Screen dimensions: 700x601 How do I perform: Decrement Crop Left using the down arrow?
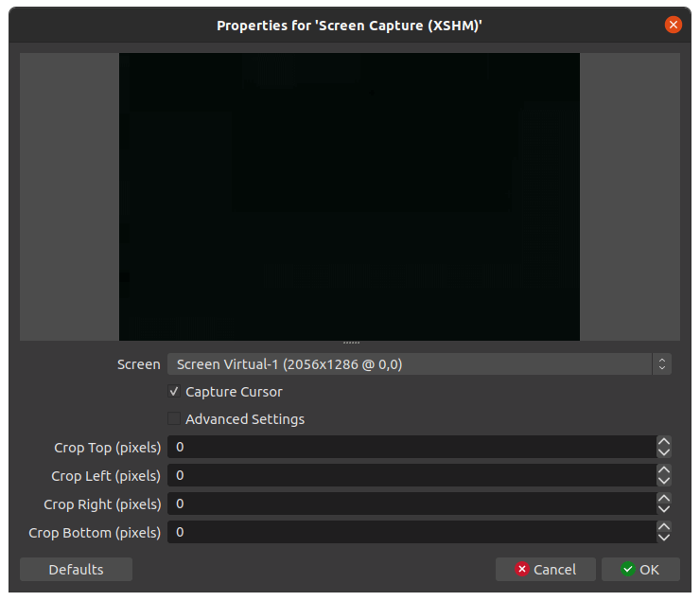[664, 481]
